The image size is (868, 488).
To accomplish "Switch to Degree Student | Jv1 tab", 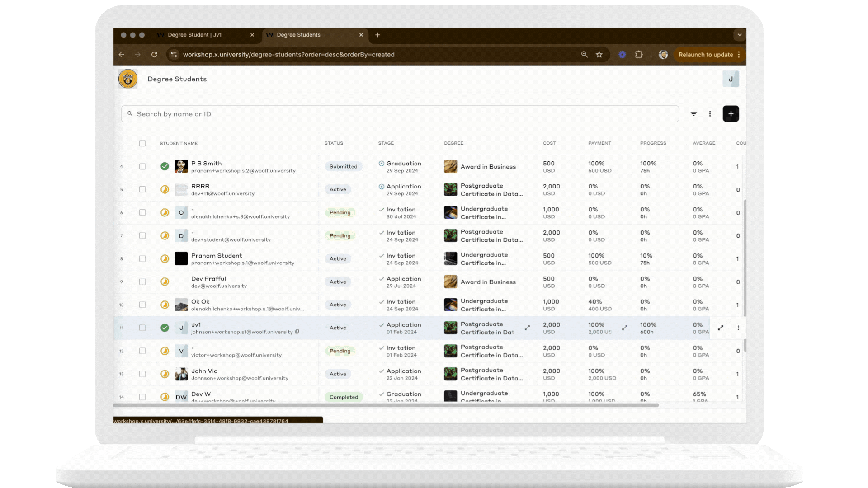I will [195, 35].
